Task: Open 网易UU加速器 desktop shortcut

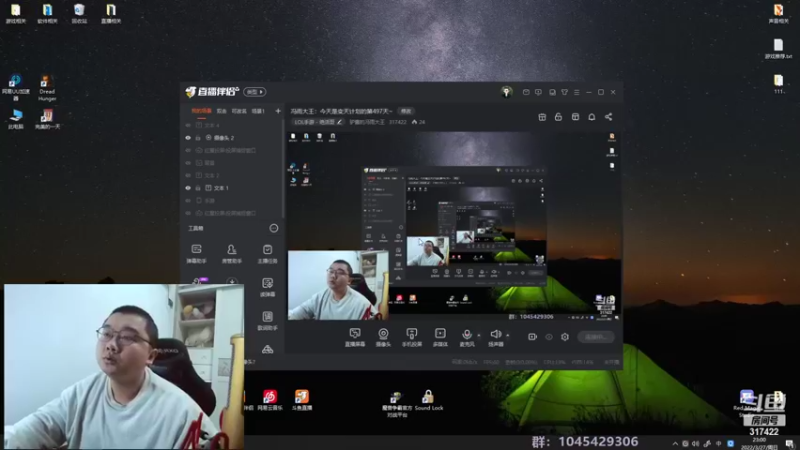Action: [15, 88]
